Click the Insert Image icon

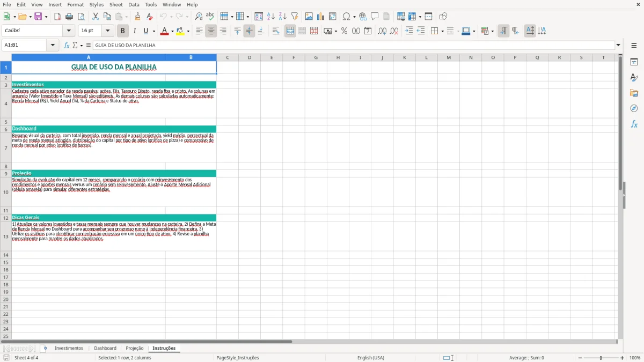(x=309, y=17)
